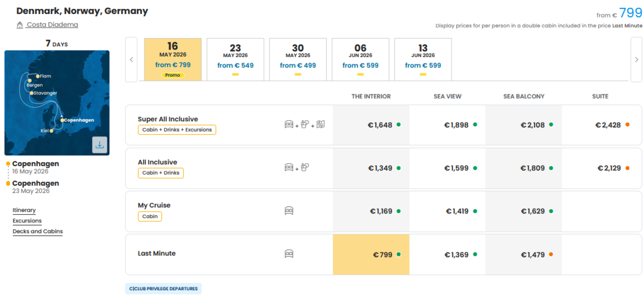Viewport: 644px width, 297px height.
Task: Select the 06 Jun 2026 departure
Action: [360, 59]
